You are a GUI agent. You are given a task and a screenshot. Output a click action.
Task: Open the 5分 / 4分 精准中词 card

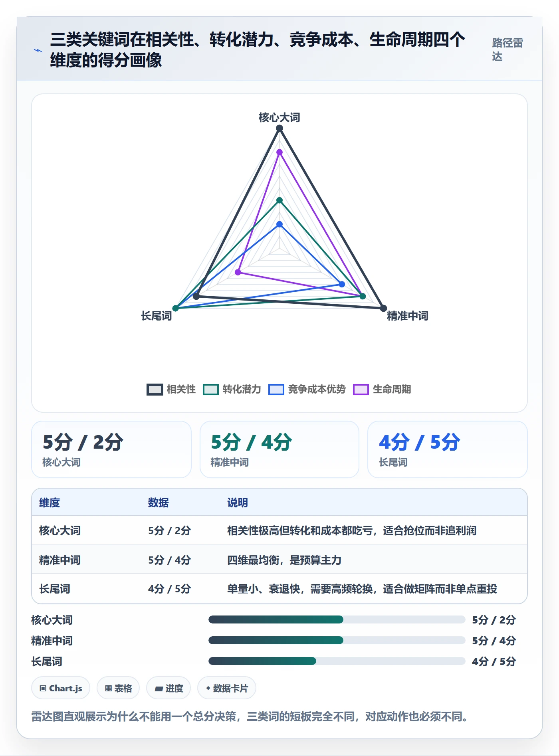pyautogui.click(x=279, y=449)
